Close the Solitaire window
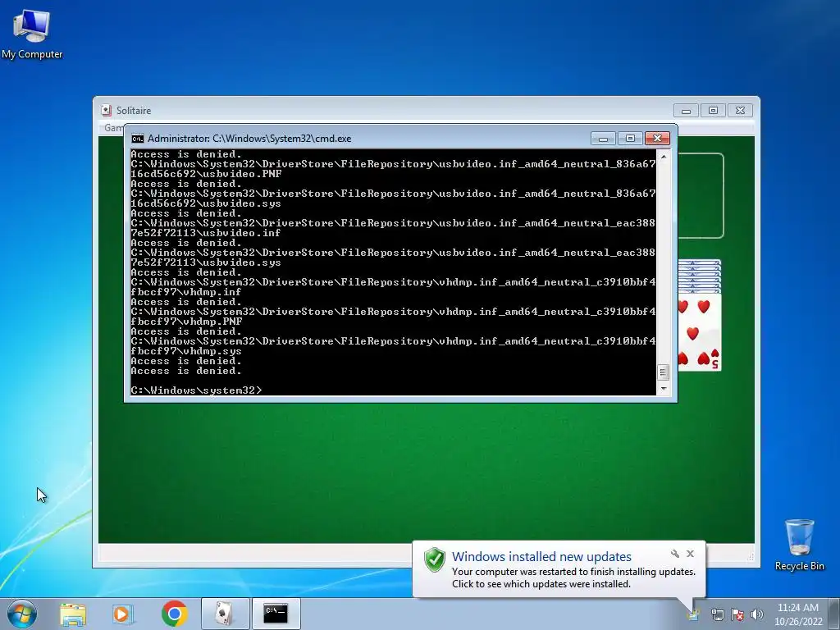The image size is (840, 630). (x=741, y=111)
